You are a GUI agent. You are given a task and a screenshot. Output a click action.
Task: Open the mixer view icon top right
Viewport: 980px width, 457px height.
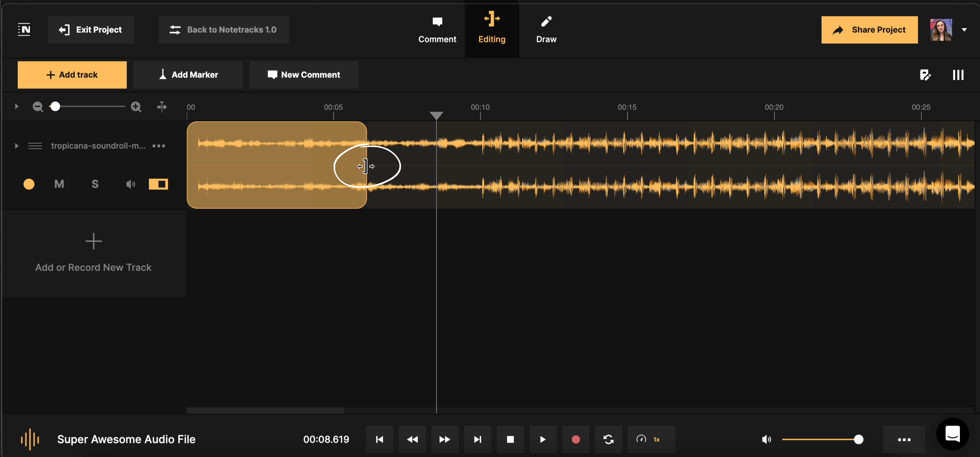click(958, 75)
